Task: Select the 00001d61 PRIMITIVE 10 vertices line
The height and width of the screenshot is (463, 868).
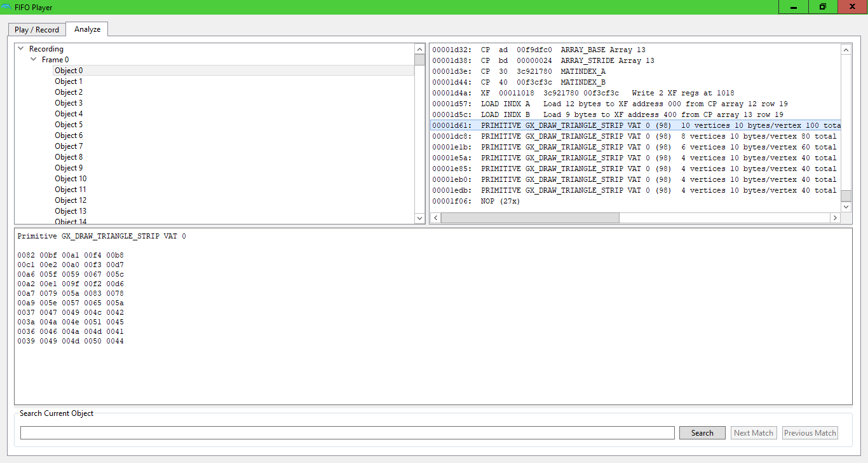Action: tap(635, 125)
